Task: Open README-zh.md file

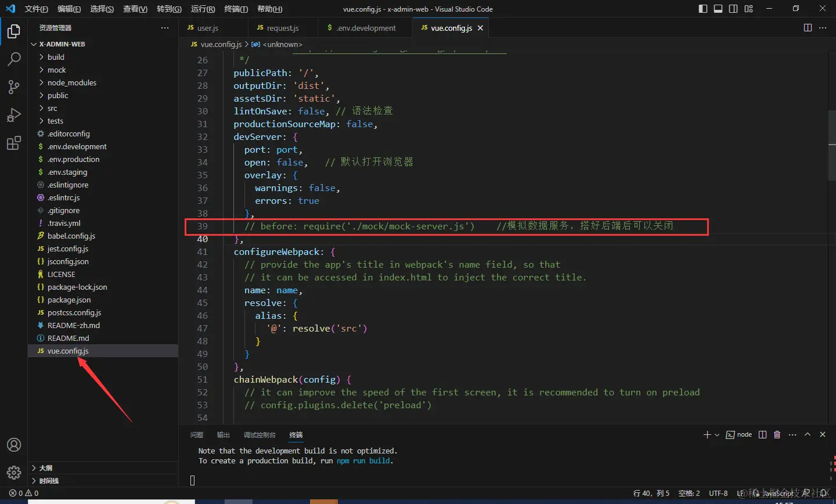Action: click(103, 325)
